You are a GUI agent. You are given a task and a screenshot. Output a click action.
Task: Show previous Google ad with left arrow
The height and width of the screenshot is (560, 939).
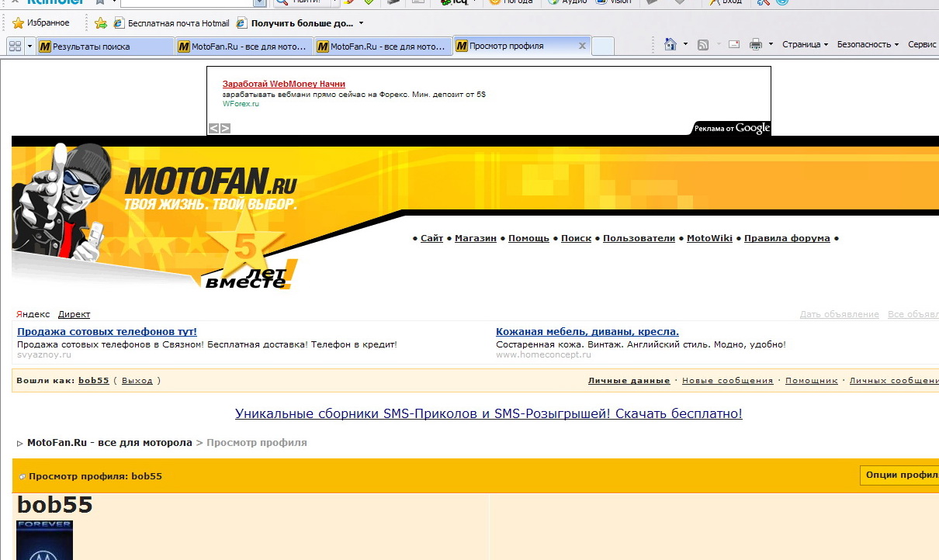213,129
